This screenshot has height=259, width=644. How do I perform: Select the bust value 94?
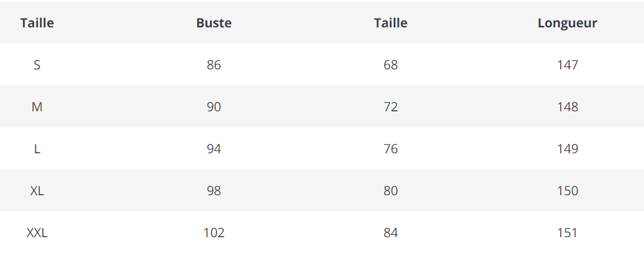click(x=214, y=149)
